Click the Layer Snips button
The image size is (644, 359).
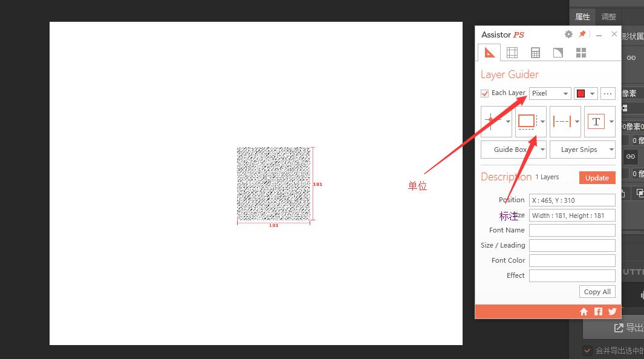tap(579, 150)
